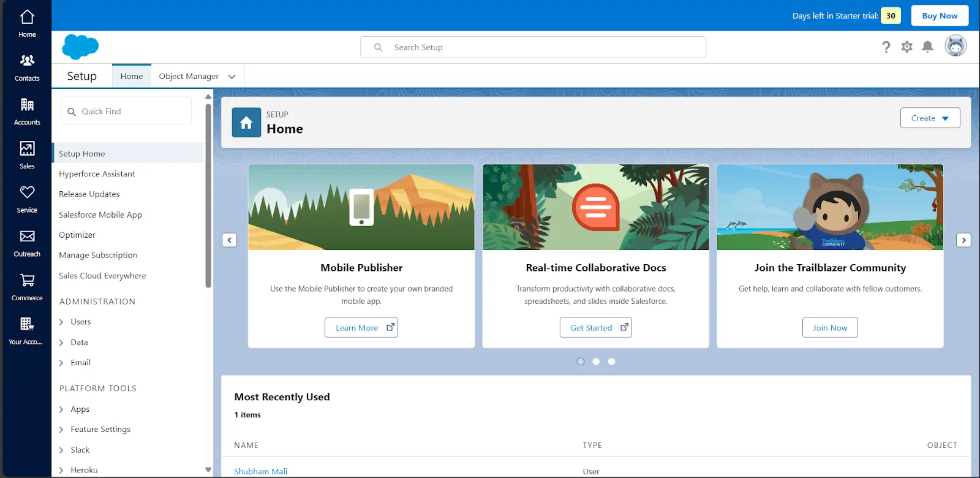Open the Create dropdown

click(930, 118)
